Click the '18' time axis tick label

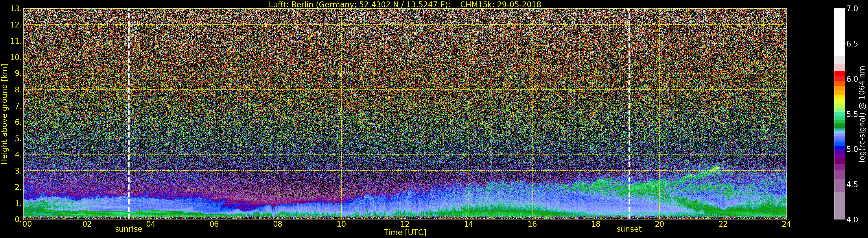[596, 224]
